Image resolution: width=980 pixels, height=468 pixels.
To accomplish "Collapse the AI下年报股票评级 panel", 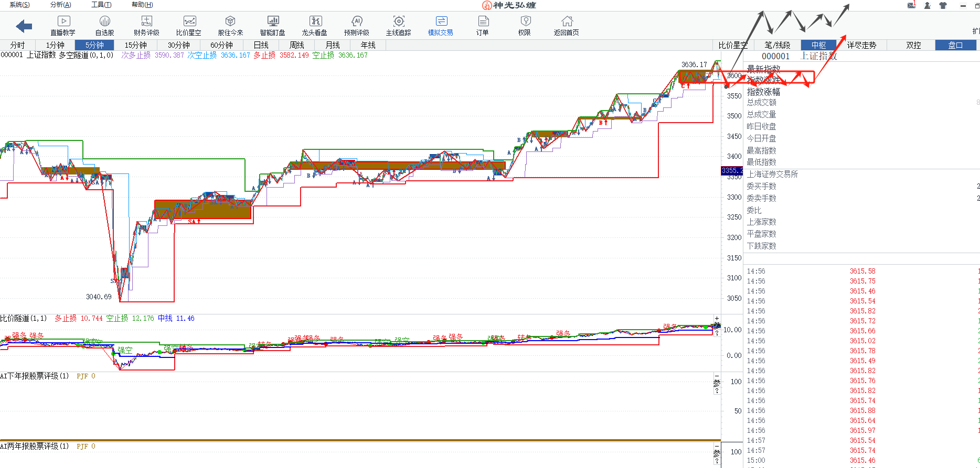I will pos(717,376).
